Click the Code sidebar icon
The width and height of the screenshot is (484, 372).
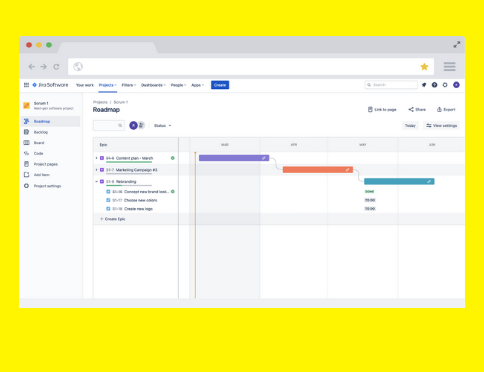click(26, 153)
